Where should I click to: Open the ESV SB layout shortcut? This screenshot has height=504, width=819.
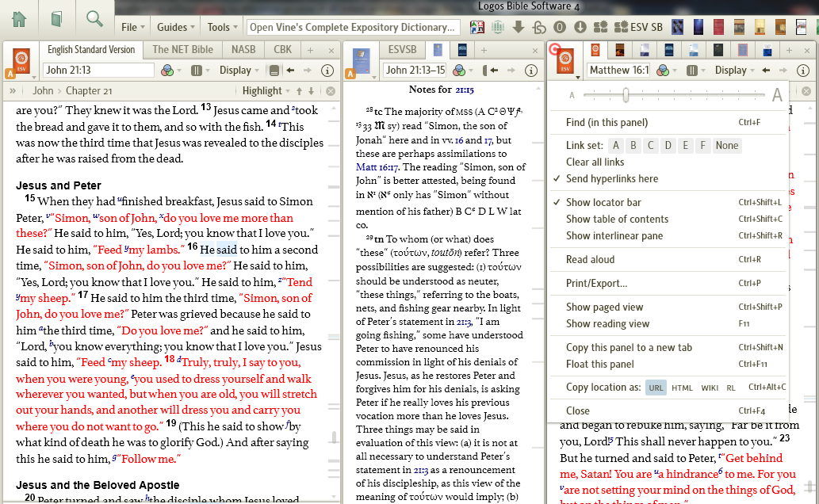pos(638,27)
